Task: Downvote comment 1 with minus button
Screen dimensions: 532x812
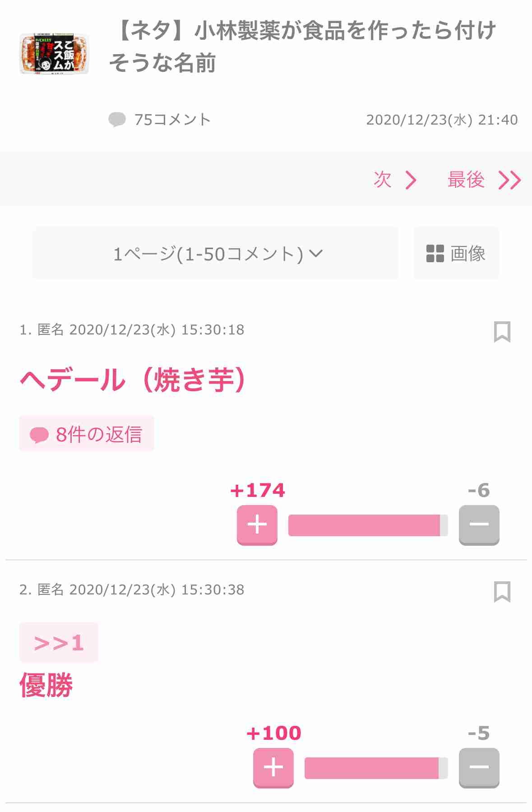Action: 479,525
